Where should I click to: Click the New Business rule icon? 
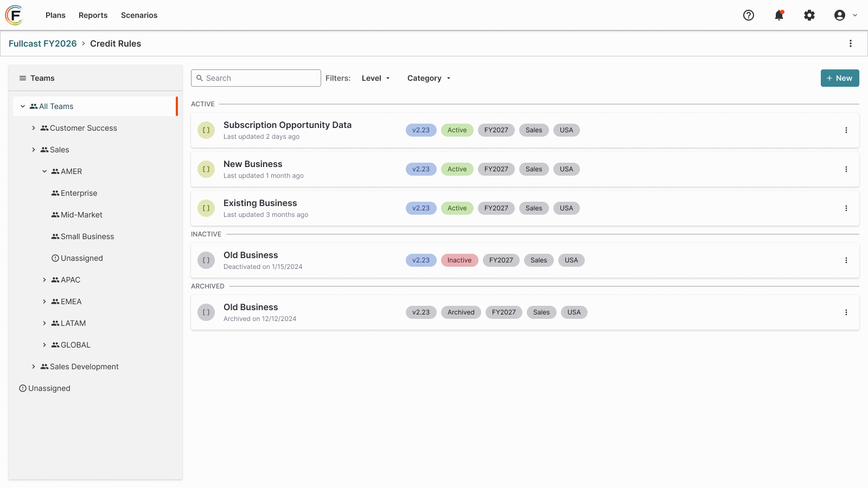coord(206,169)
